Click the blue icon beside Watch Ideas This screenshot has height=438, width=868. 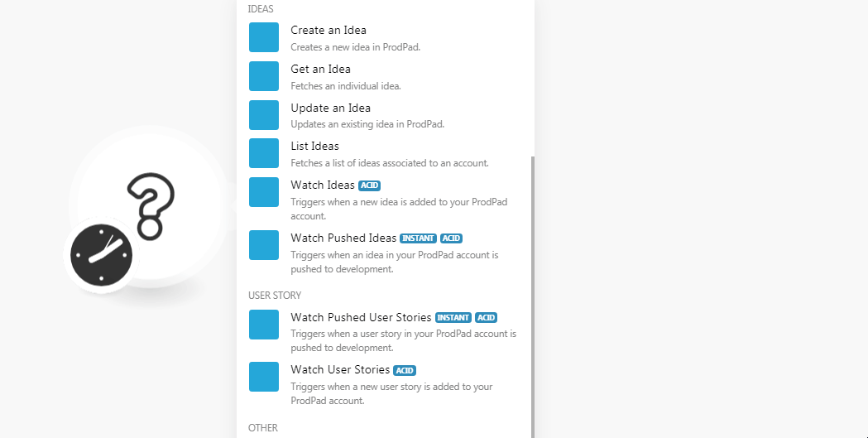pyautogui.click(x=264, y=192)
